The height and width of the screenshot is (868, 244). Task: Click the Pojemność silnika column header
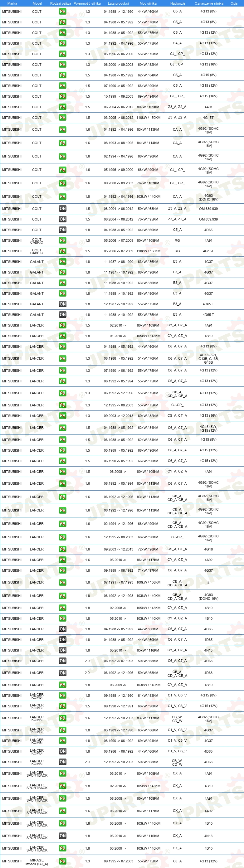(87, 3)
